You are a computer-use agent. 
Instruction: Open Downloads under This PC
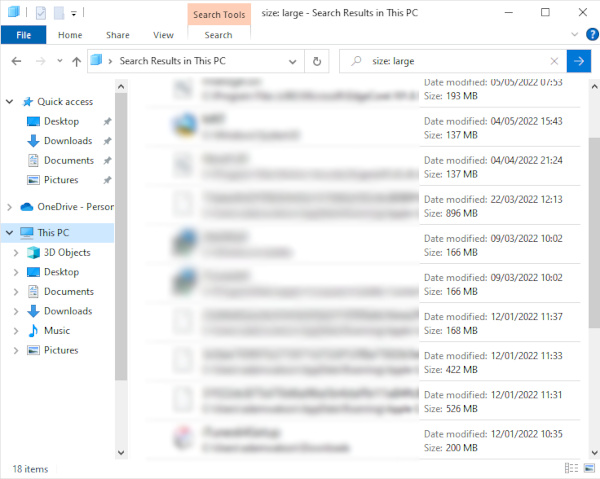(68, 311)
